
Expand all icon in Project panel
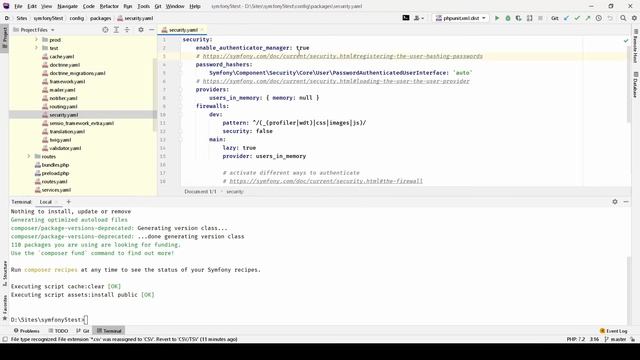(x=116, y=30)
